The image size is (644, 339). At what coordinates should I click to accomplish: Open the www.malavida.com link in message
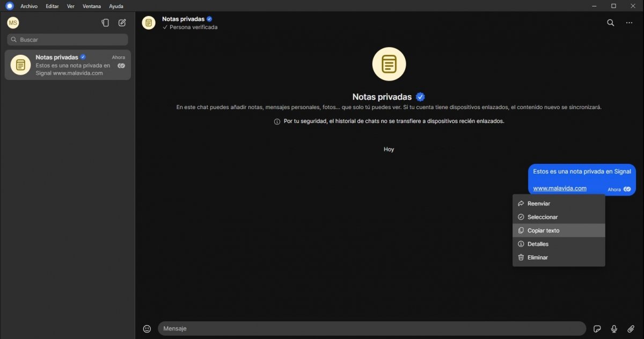(x=560, y=188)
